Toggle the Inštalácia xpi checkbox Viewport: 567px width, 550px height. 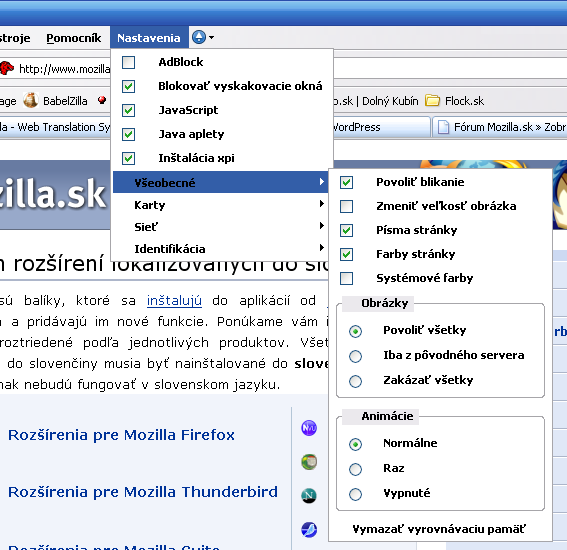(128, 158)
